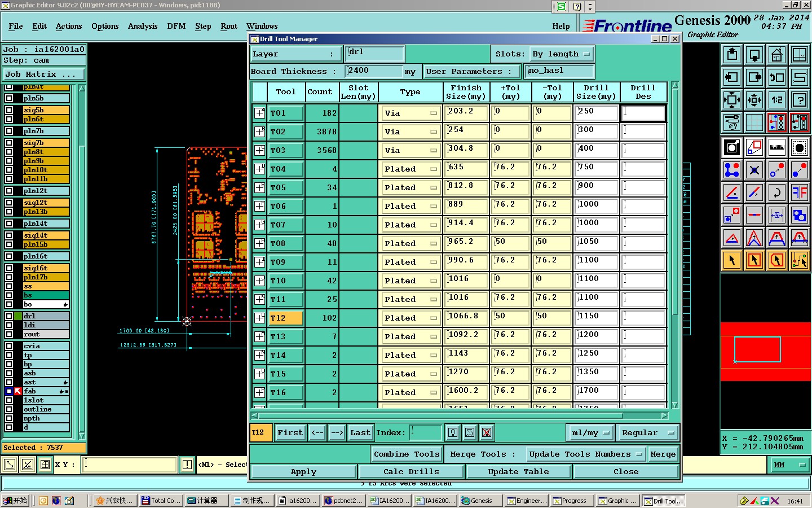The height and width of the screenshot is (508, 812).
Task: Select the net path select icon
Action: coord(800,260)
